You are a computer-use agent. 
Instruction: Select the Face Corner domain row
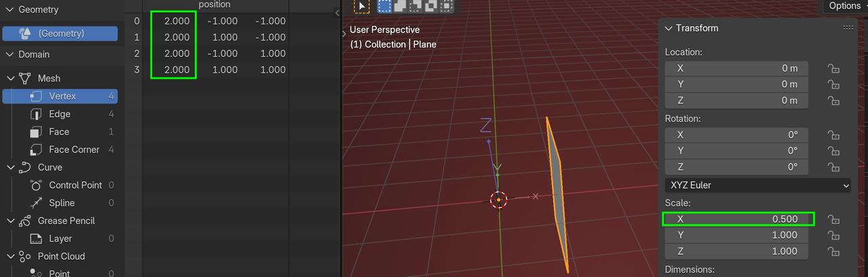point(60,150)
